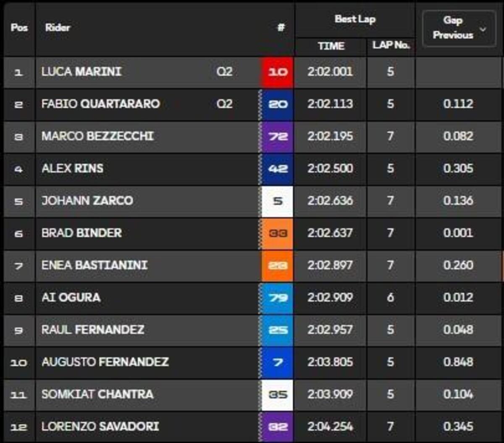Viewport: 504px width, 443px height.
Task: Click the Q2 tag beside Luca Marini
Action: (x=224, y=72)
